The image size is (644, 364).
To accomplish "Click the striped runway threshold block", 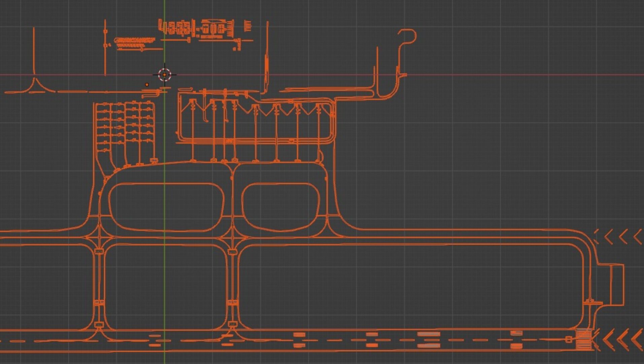I will coord(583,340).
